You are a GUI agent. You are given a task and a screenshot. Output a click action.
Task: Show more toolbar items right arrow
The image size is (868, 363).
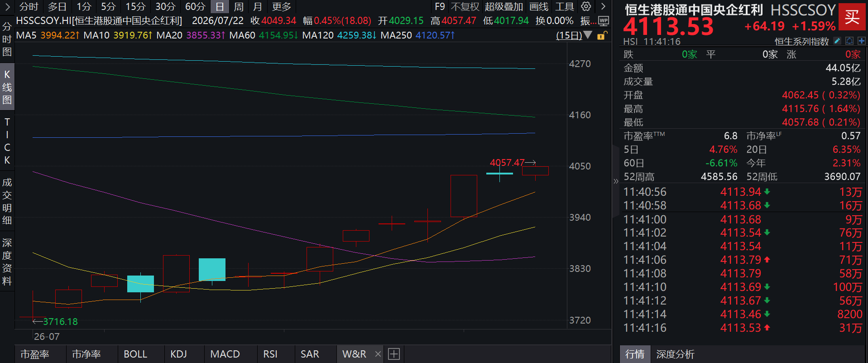(x=603, y=6)
